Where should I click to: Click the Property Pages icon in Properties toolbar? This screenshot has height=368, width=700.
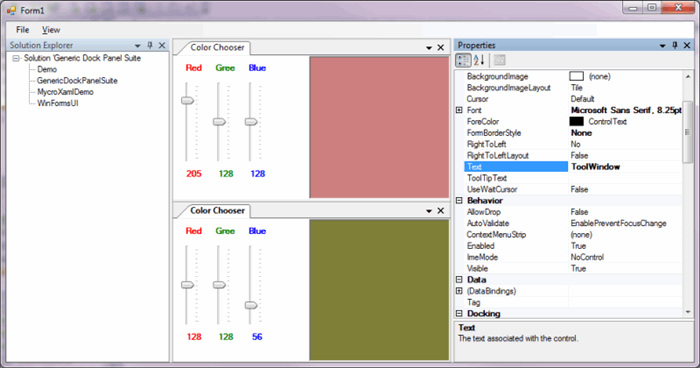[x=500, y=60]
